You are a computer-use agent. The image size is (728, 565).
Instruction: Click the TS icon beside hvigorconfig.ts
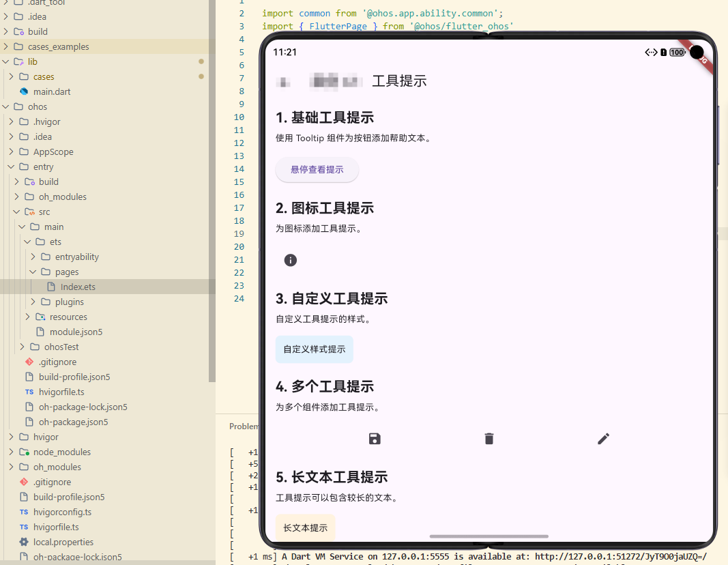(x=24, y=512)
